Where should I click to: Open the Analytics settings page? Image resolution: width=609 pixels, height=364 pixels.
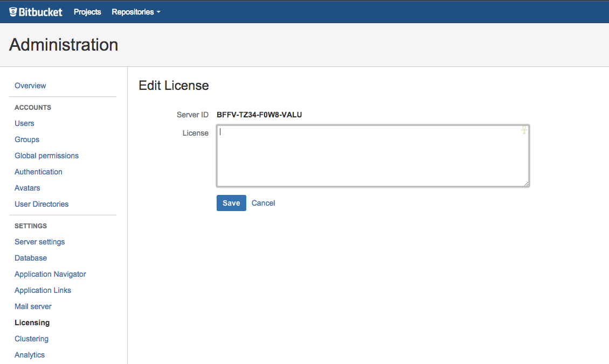pos(30,355)
